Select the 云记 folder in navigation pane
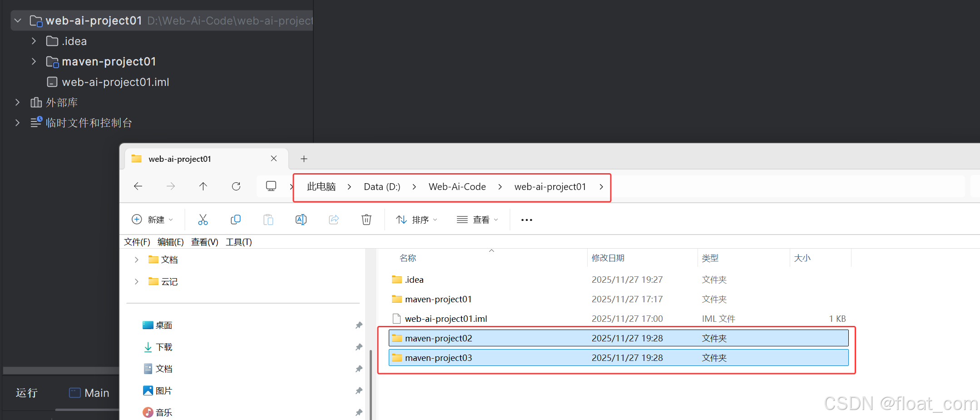This screenshot has width=980, height=420. [x=163, y=282]
